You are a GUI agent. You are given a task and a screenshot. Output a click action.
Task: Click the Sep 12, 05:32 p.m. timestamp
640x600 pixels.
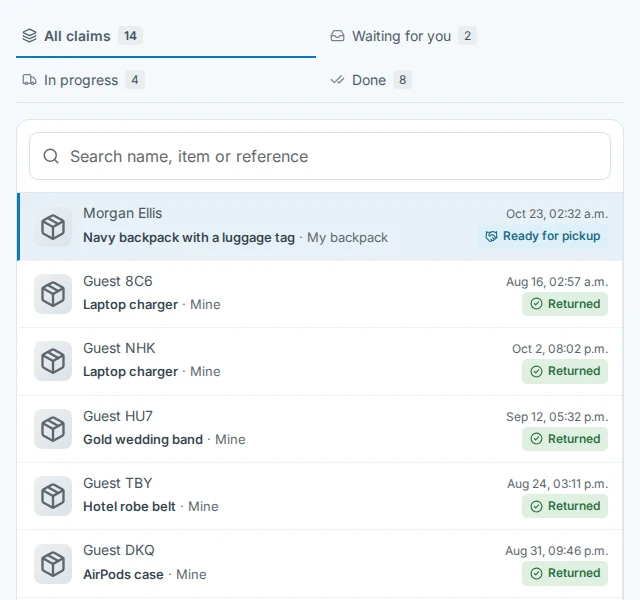pyautogui.click(x=557, y=417)
